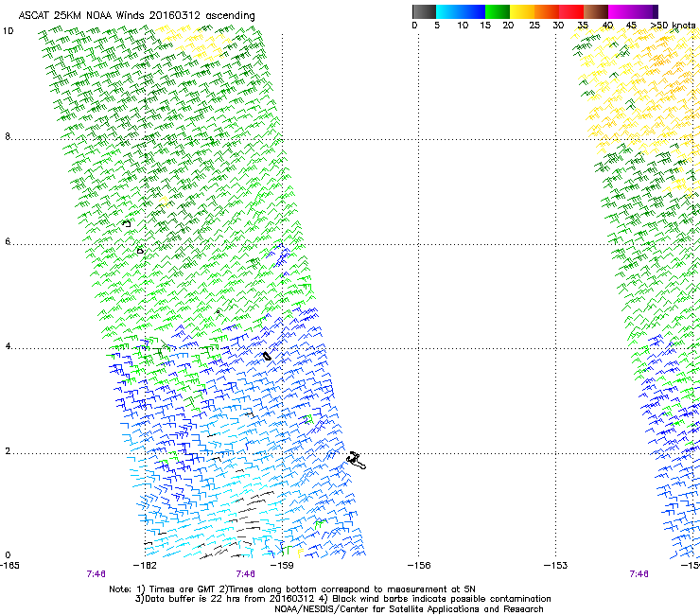Click the purple '7:46' time near longitude -165
The width and height of the screenshot is (700, 615).
click(x=96, y=574)
